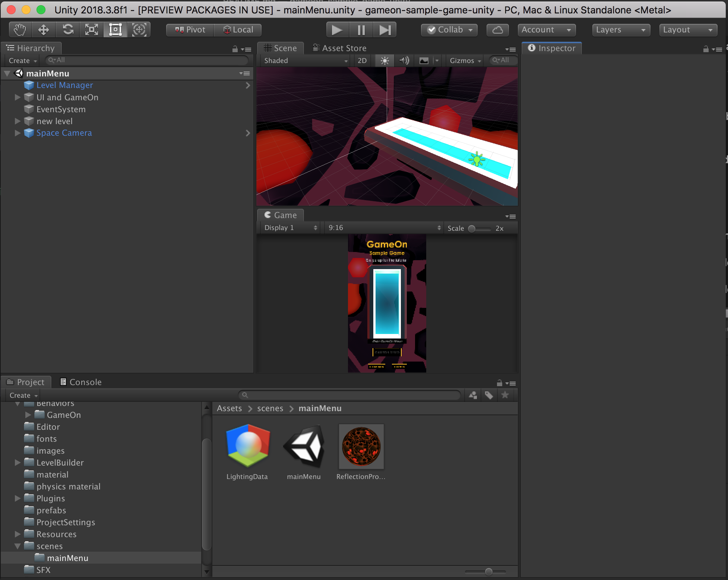Select the Rotate tool

point(68,30)
